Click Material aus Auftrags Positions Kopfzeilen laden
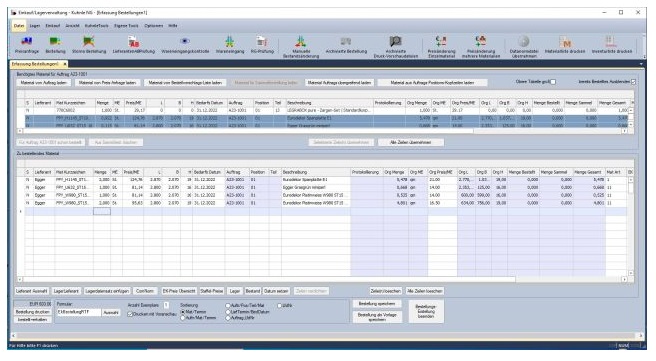The height and width of the screenshot is (361, 656). [432, 83]
